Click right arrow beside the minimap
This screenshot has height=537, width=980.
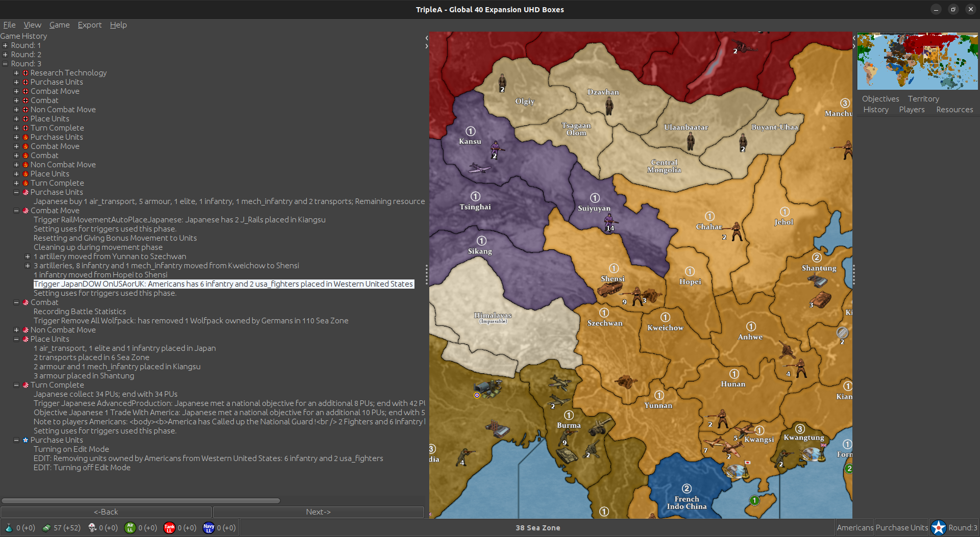click(x=854, y=46)
